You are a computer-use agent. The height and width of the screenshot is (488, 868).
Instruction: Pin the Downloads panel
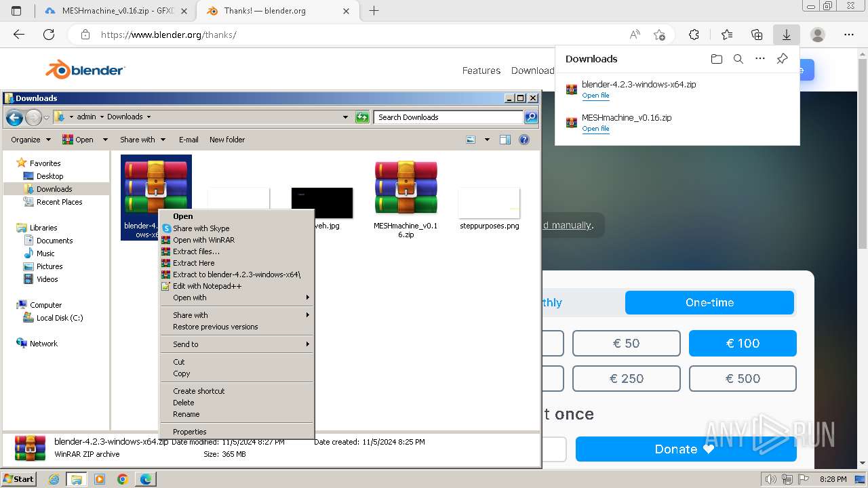click(782, 59)
